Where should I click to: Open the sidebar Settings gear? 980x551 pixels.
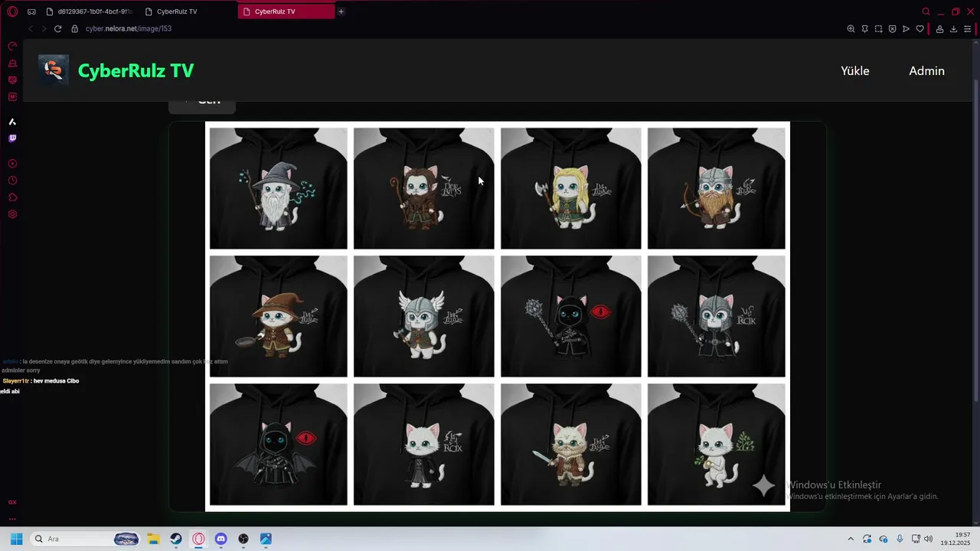coord(12,214)
